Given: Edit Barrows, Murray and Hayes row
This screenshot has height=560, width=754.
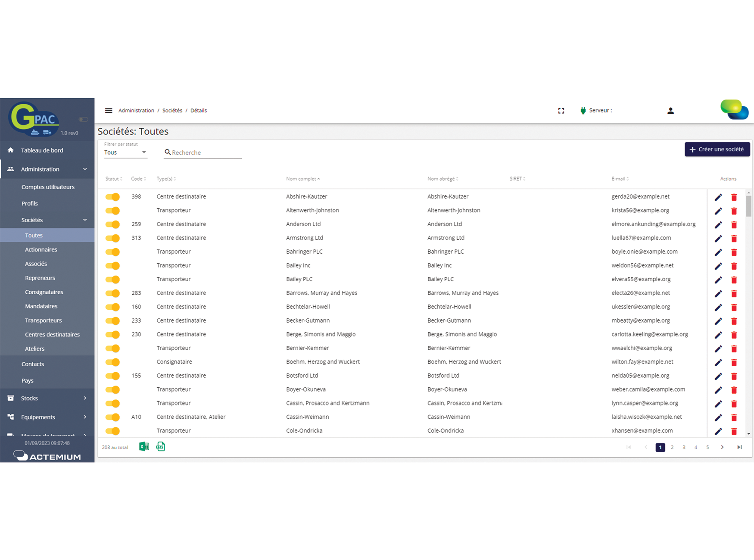Looking at the screenshot, I should (718, 294).
